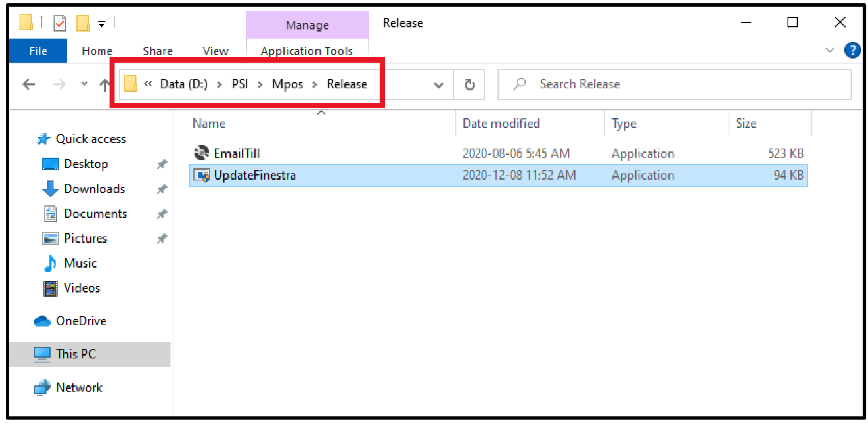
Task: Click the Back navigation arrow
Action: pyautogui.click(x=29, y=85)
